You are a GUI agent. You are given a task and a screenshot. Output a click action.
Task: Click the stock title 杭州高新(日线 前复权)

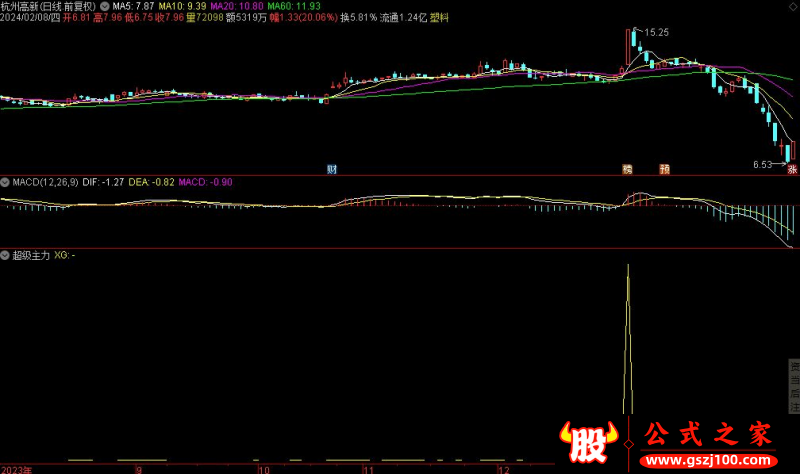48,7
